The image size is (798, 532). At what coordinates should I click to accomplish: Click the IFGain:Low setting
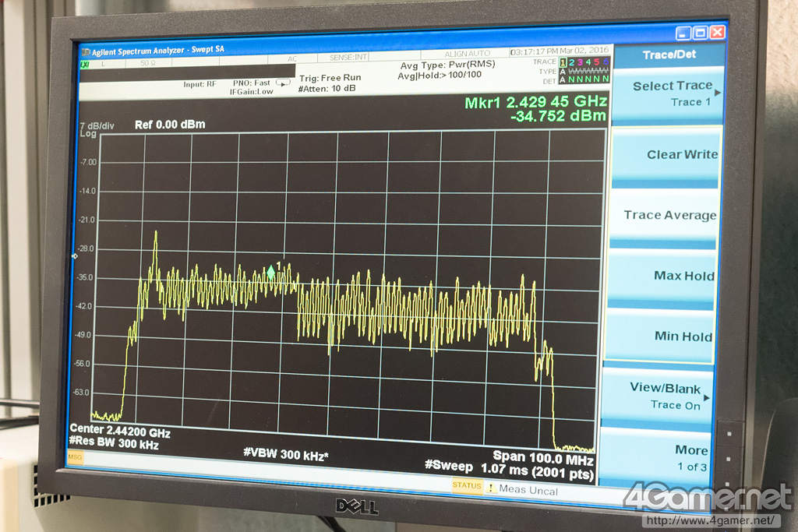pyautogui.click(x=252, y=92)
